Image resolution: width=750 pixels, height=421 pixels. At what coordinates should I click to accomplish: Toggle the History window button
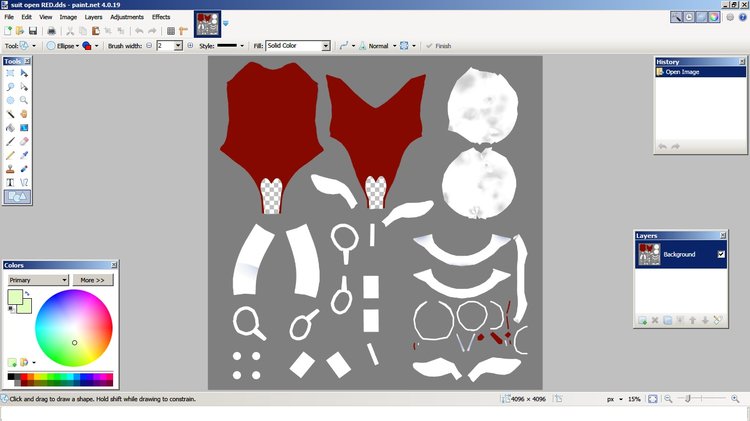click(689, 17)
